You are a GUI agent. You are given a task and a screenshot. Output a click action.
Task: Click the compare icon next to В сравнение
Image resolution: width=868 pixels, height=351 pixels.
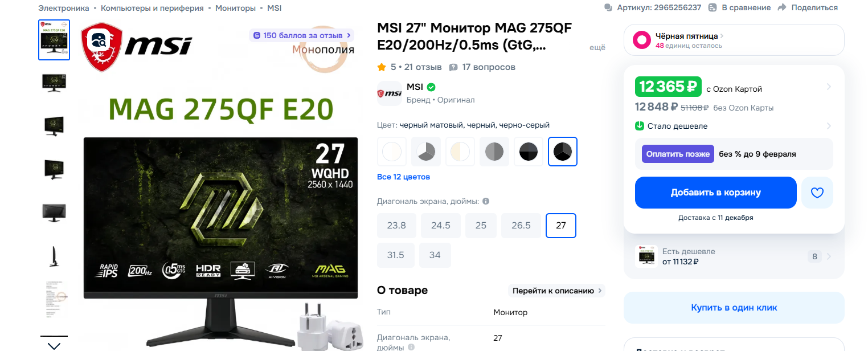pos(713,7)
